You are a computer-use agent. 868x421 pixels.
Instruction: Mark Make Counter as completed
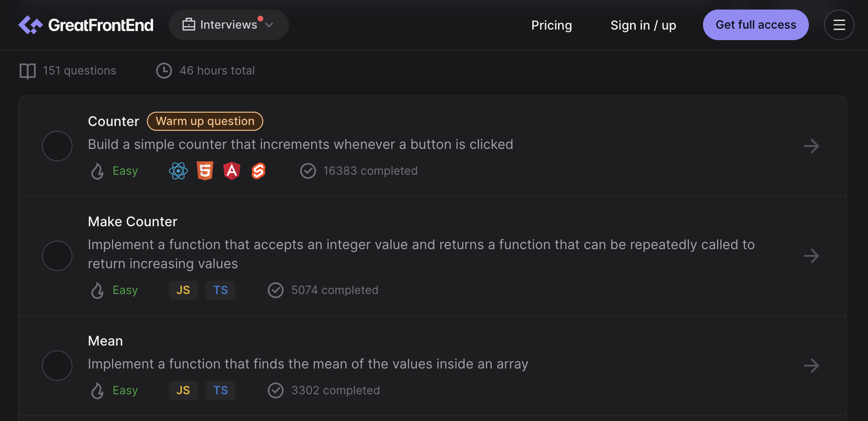pyautogui.click(x=57, y=256)
